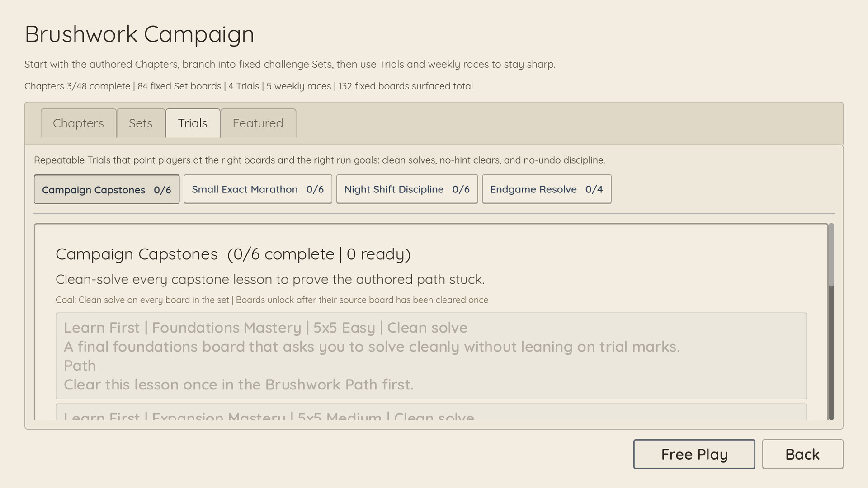Select the Campaign Capstones trial button
This screenshot has height=488, width=868.
[x=106, y=190]
